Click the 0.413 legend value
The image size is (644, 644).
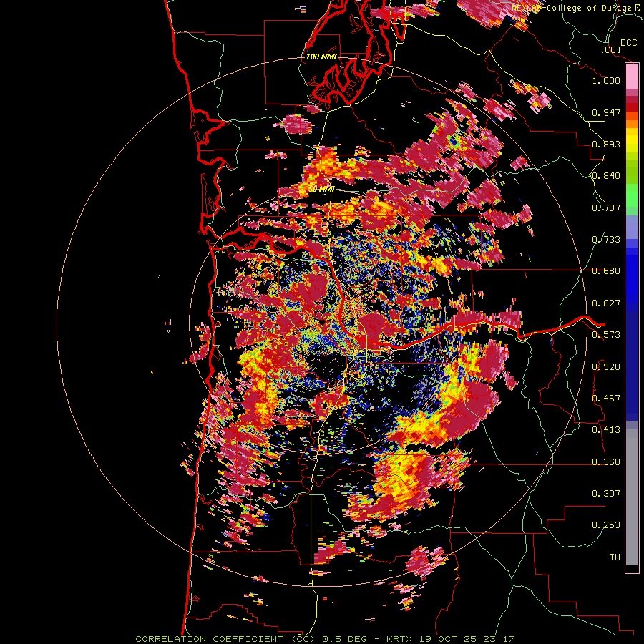tap(606, 430)
